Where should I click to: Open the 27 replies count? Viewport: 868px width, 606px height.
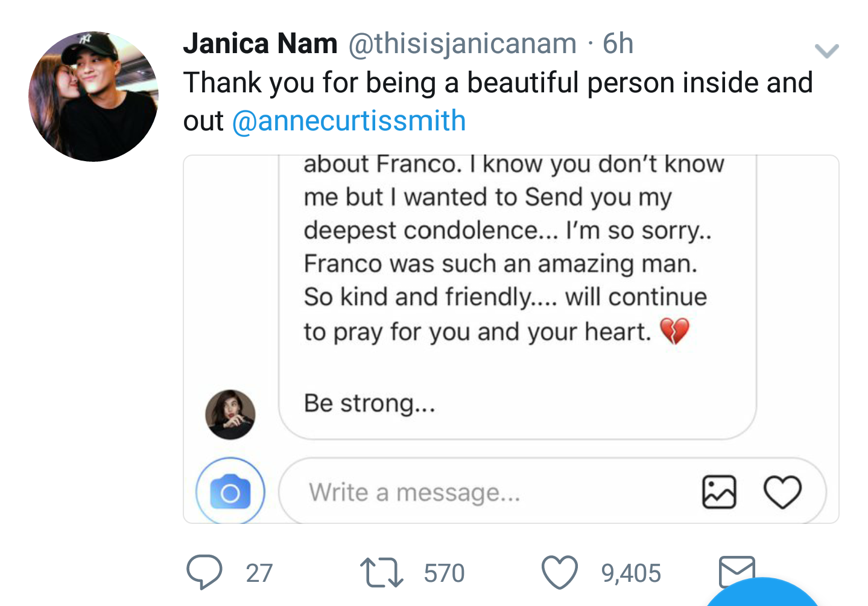coord(259,573)
